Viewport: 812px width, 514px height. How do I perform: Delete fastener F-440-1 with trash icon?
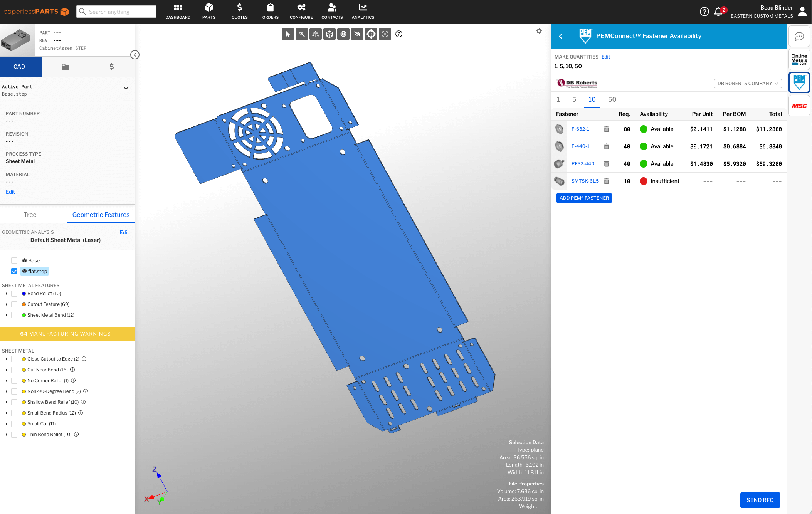click(x=607, y=146)
